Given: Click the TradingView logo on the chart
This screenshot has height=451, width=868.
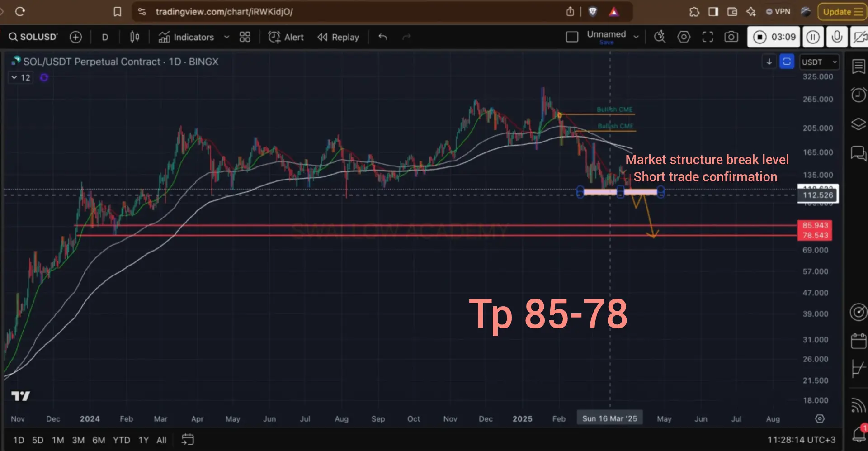Looking at the screenshot, I should (x=21, y=396).
